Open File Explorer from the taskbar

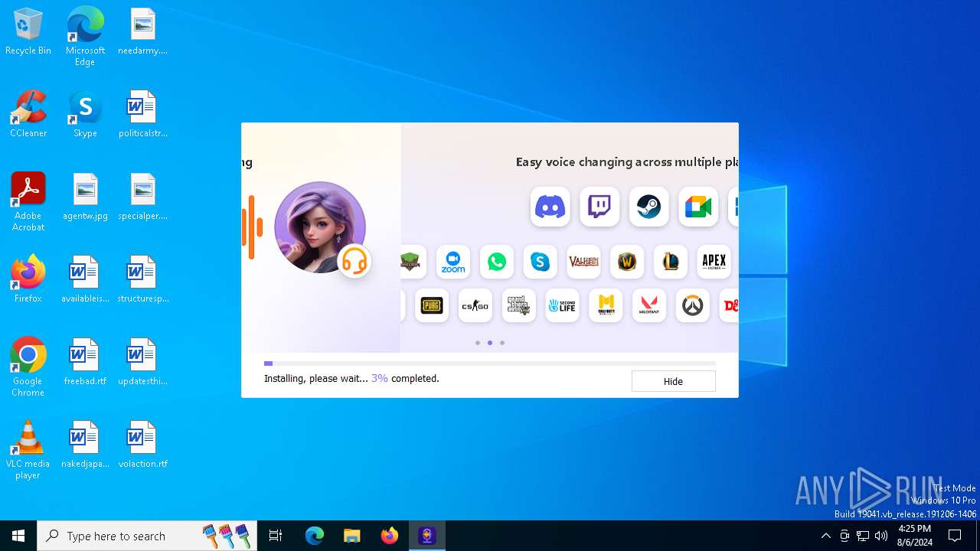tap(351, 536)
